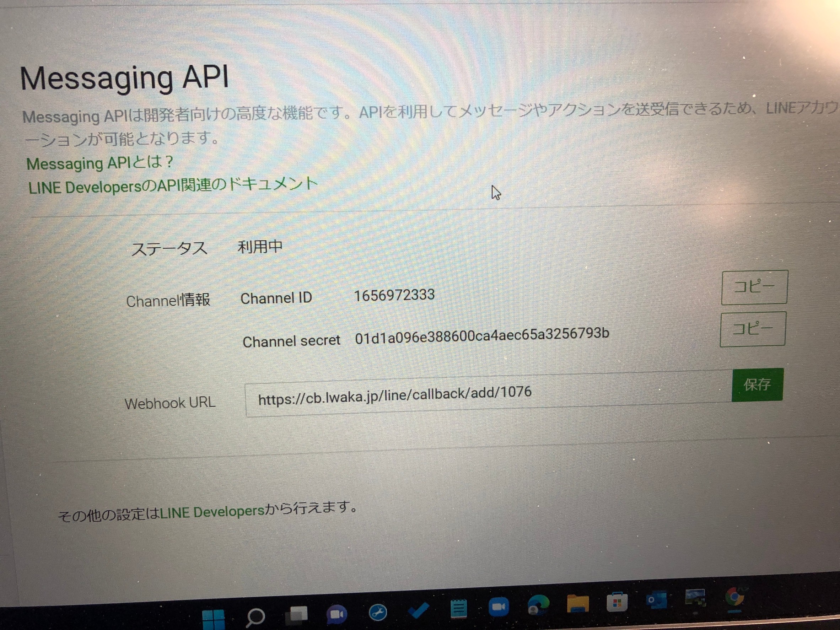Select the Channel ID number 1656972333

(x=394, y=295)
